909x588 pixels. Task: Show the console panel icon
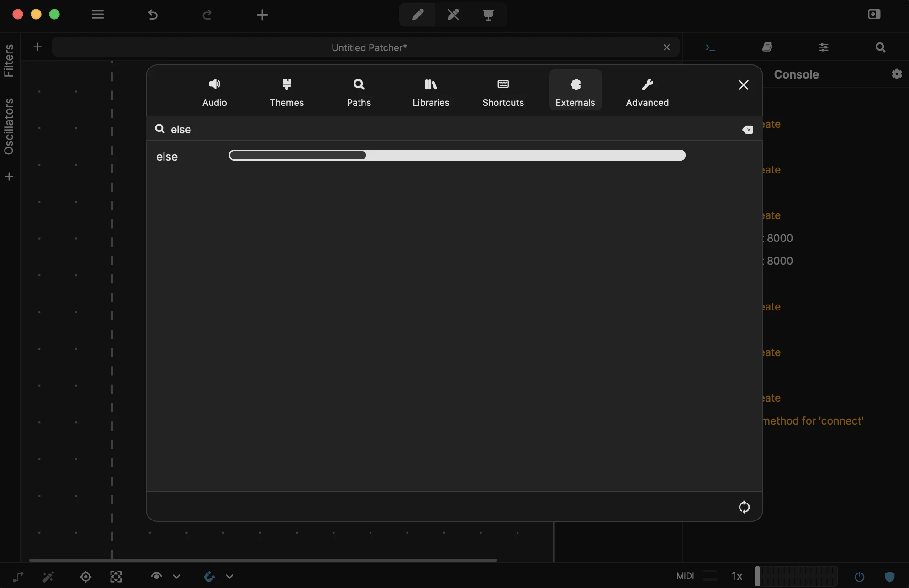point(710,47)
